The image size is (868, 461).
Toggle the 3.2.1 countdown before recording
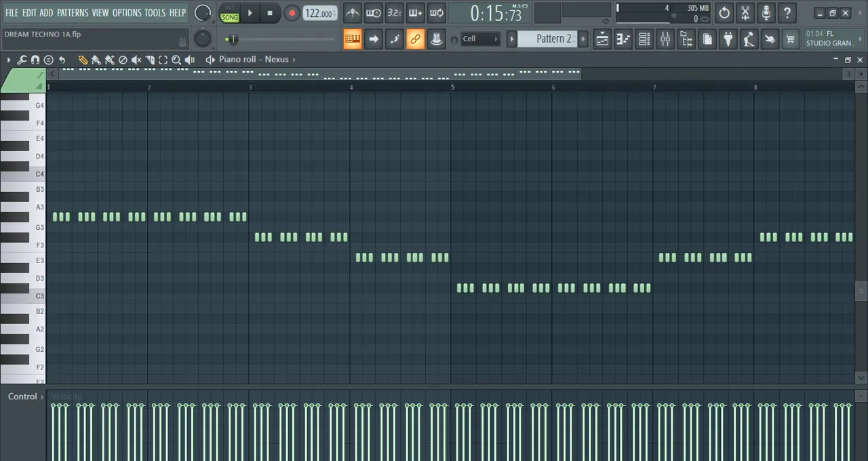pos(394,13)
